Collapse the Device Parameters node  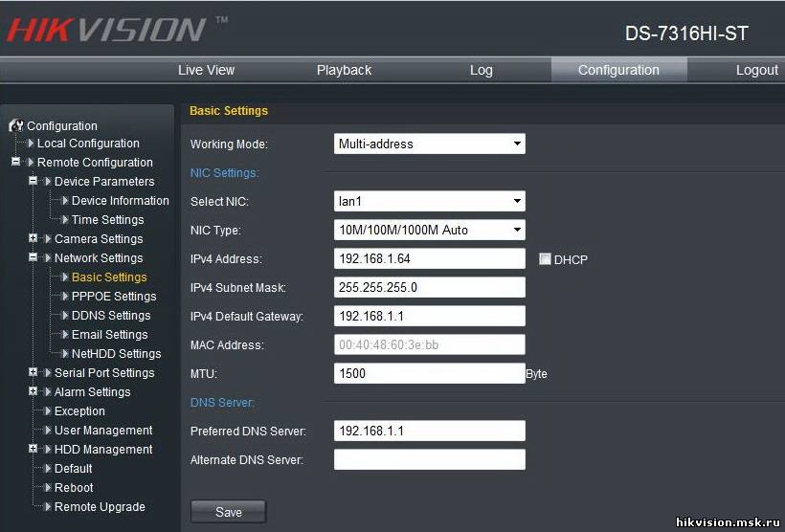(x=34, y=181)
